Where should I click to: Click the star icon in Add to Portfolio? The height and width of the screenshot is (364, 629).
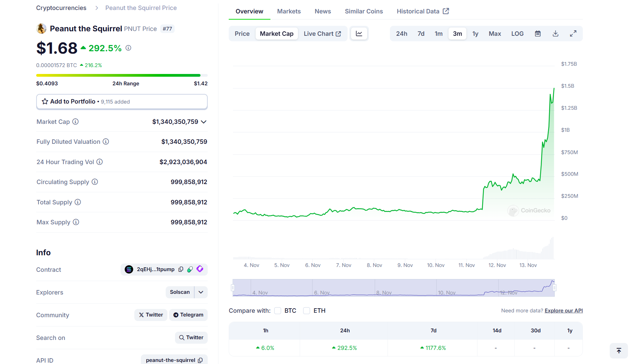tap(45, 101)
